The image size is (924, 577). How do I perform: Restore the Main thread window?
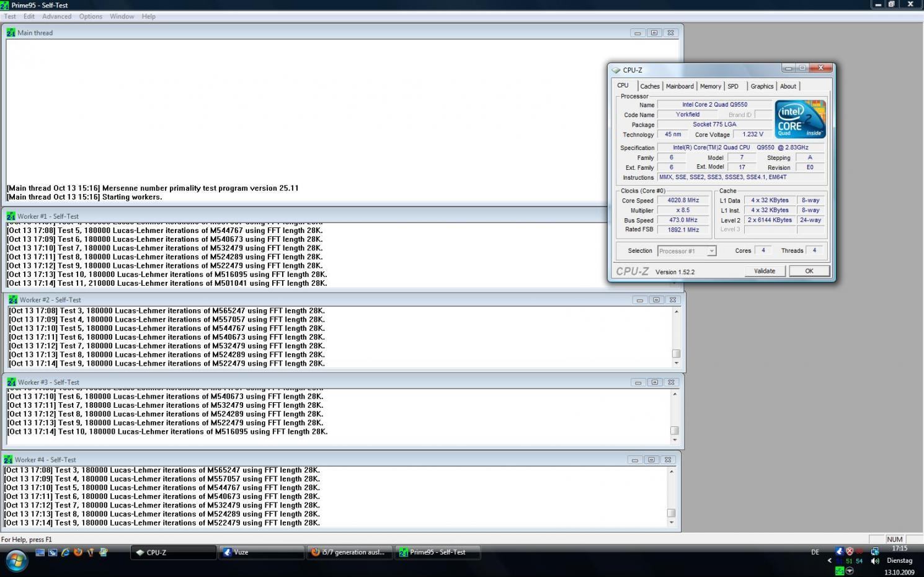tap(654, 32)
